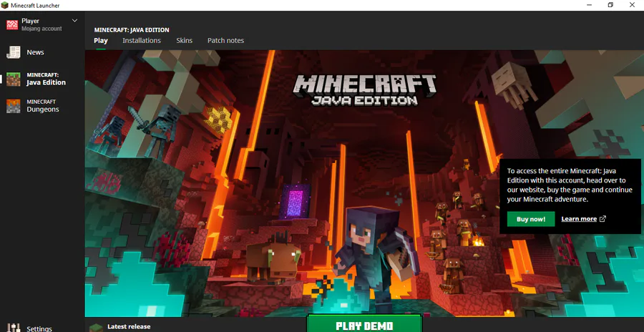
Task: Open the Skins tab
Action: coord(184,41)
